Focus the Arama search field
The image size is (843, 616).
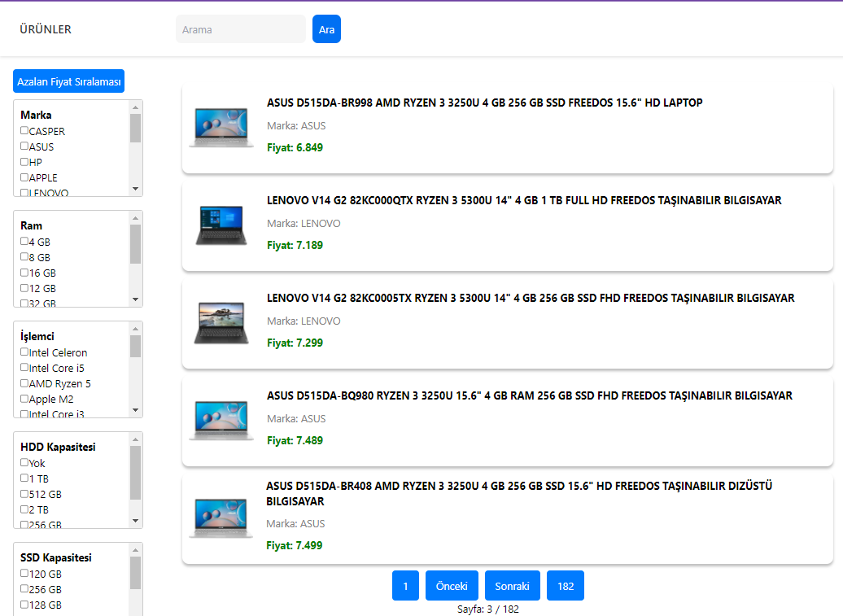(x=240, y=29)
